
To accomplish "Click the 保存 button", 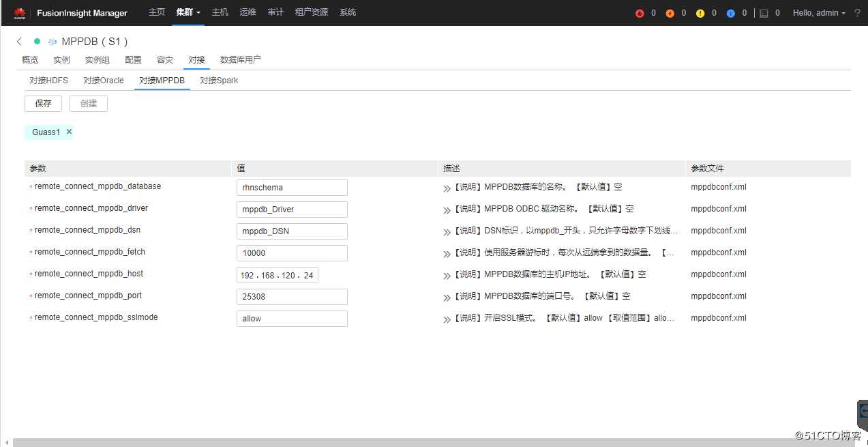I will [43, 104].
